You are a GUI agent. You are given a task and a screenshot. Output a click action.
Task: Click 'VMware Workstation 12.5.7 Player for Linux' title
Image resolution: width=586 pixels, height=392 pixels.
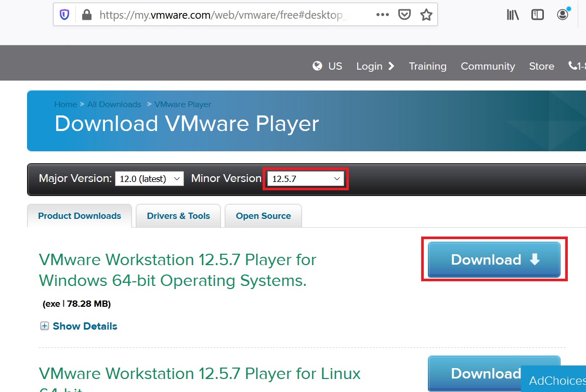click(x=200, y=378)
